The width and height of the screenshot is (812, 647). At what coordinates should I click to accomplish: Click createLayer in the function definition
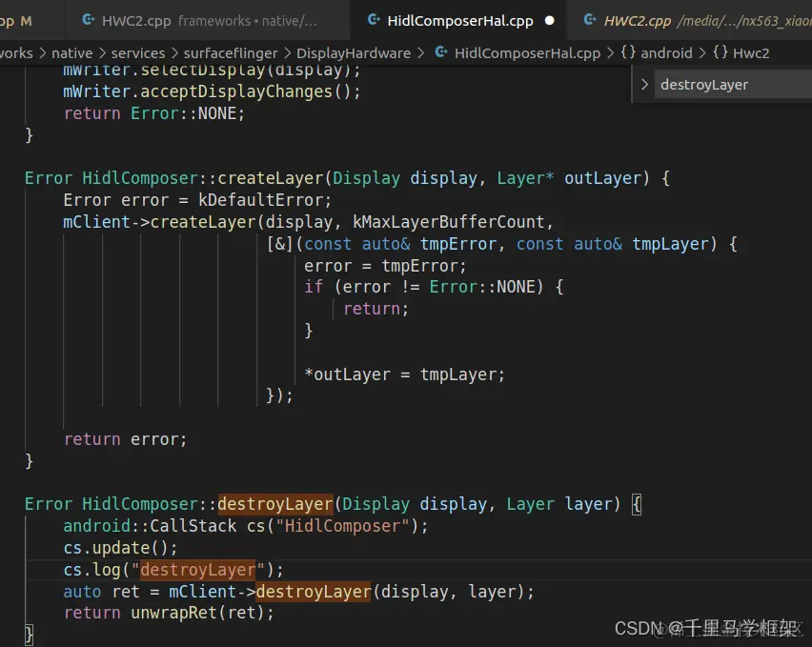(271, 178)
